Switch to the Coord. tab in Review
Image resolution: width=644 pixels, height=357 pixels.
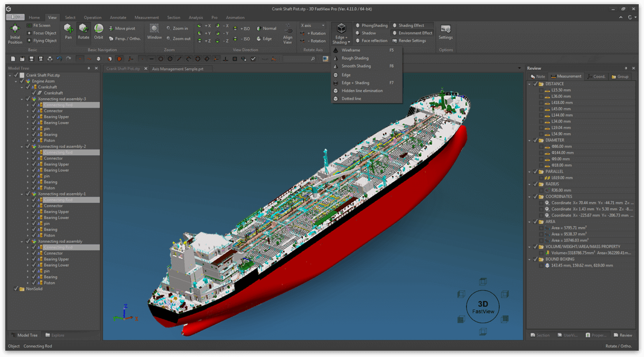[596, 76]
